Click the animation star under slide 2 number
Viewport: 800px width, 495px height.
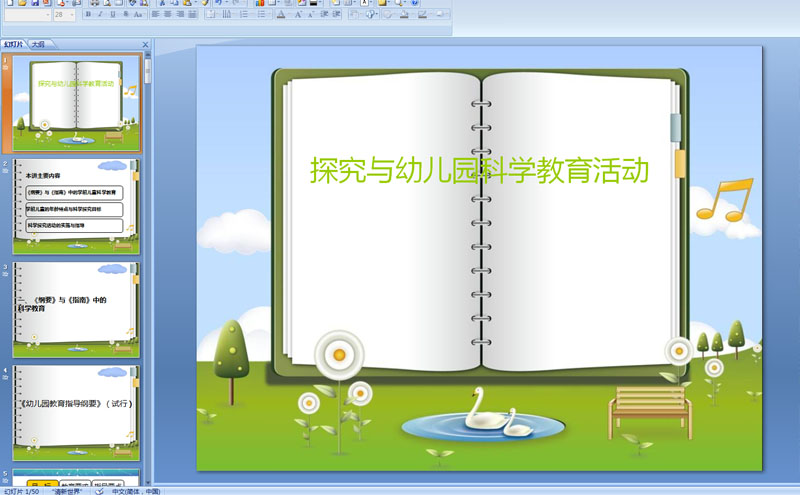5,171
